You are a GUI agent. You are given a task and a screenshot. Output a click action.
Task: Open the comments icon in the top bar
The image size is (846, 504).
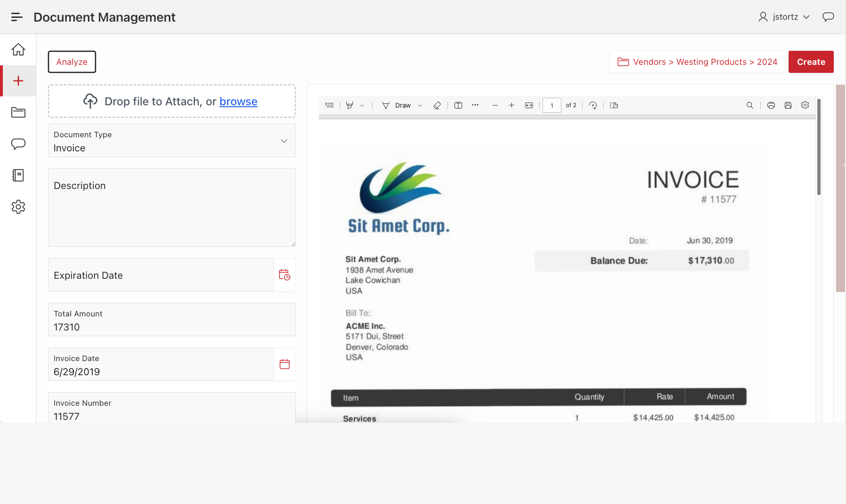click(828, 17)
